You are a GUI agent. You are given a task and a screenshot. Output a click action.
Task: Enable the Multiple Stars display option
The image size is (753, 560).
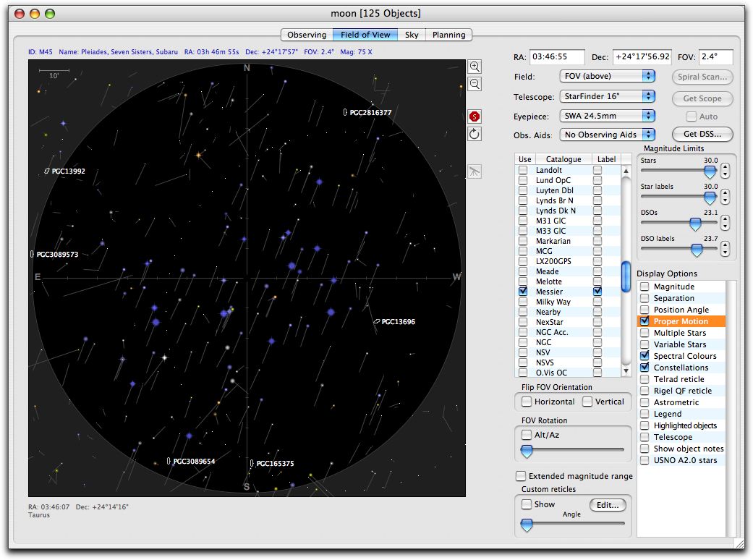click(644, 333)
